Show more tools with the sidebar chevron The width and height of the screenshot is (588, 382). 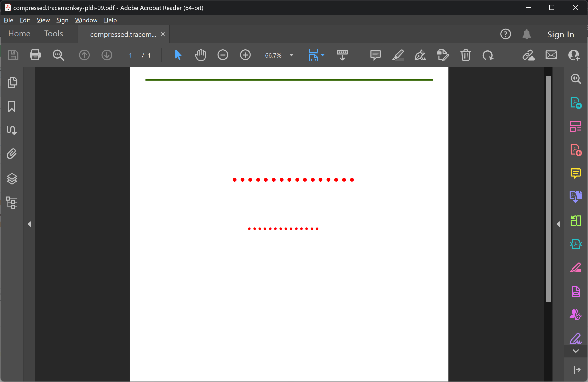575,351
